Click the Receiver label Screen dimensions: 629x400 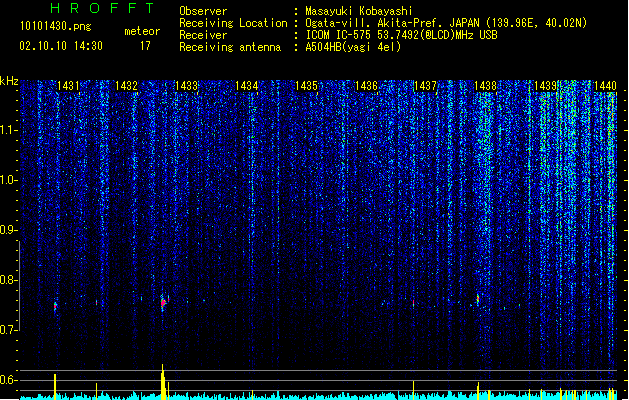pyautogui.click(x=203, y=35)
